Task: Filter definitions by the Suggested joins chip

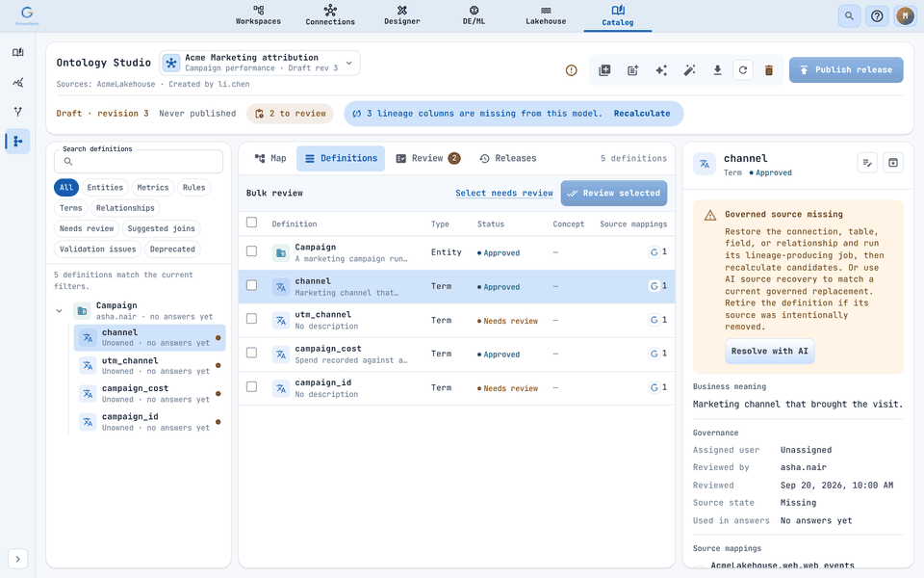Action: click(x=161, y=229)
